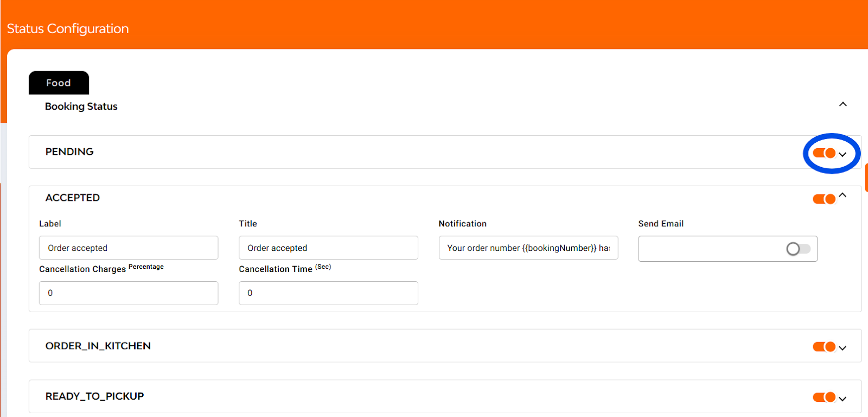Image resolution: width=868 pixels, height=417 pixels.
Task: Click the Cancellation Charges percentage field
Action: tap(129, 293)
